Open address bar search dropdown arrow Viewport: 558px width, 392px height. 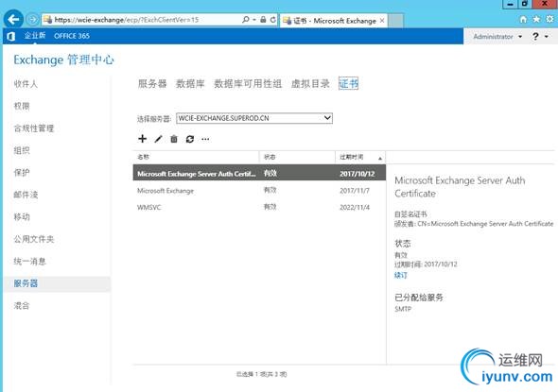click(254, 20)
